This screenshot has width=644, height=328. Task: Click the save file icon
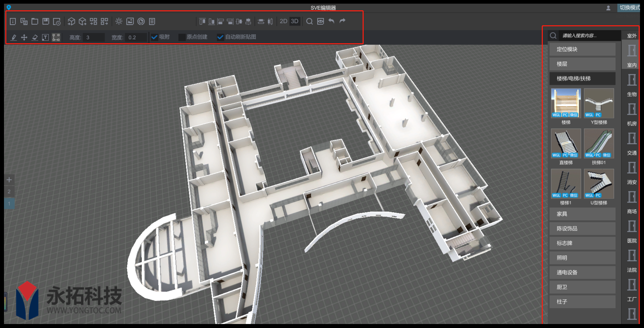(x=46, y=21)
